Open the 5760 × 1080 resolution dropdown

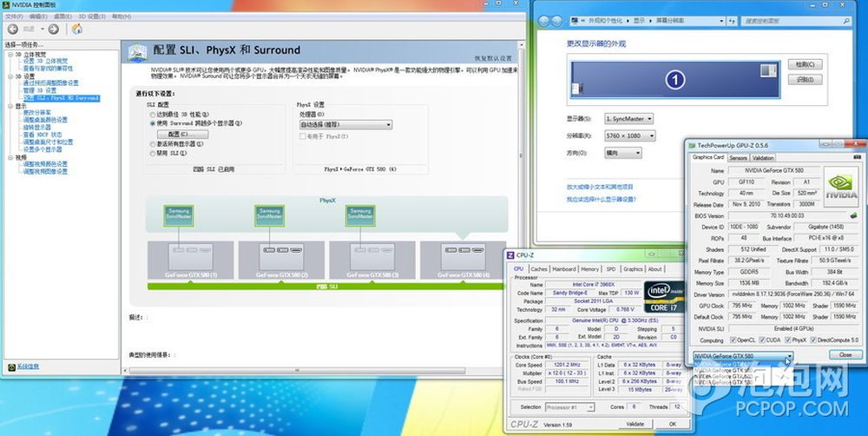click(x=629, y=136)
